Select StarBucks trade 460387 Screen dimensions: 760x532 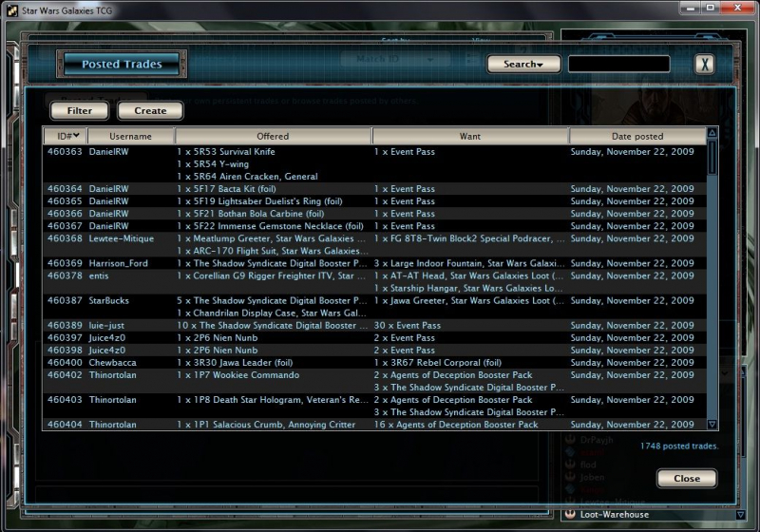click(x=374, y=307)
